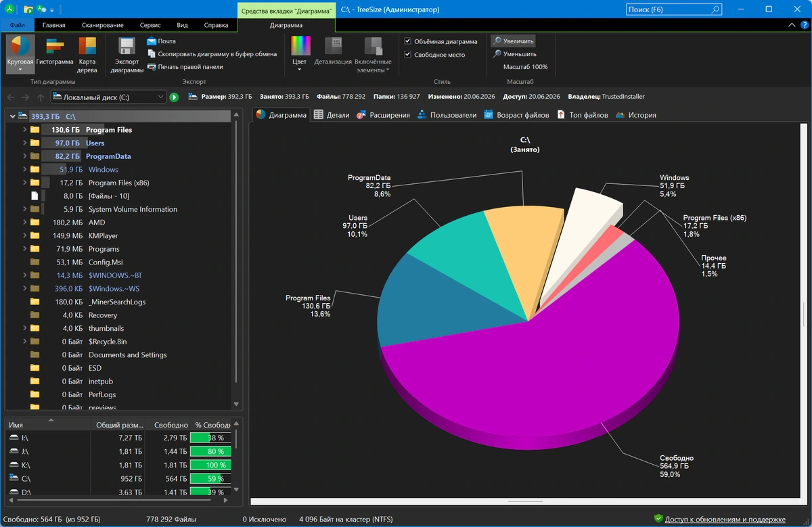Collapse the ribbon with the chevron
812x527 pixels.
click(x=793, y=25)
